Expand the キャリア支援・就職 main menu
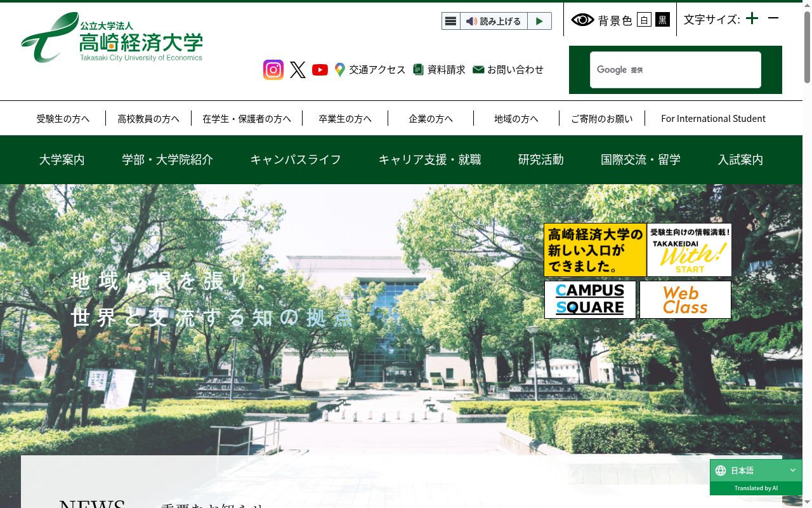 (x=430, y=160)
